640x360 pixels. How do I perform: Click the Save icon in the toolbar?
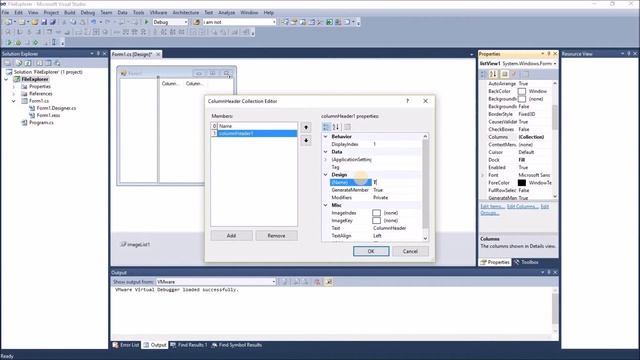click(44, 22)
